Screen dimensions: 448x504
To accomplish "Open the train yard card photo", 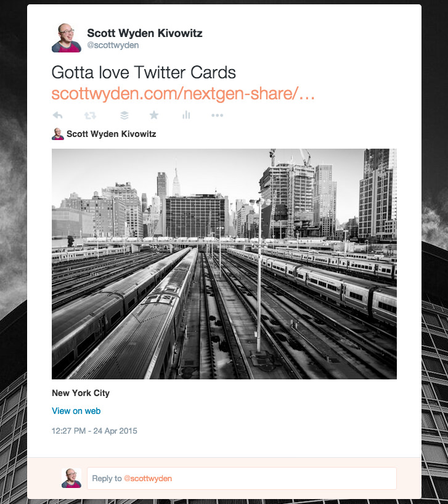I will pos(224,264).
